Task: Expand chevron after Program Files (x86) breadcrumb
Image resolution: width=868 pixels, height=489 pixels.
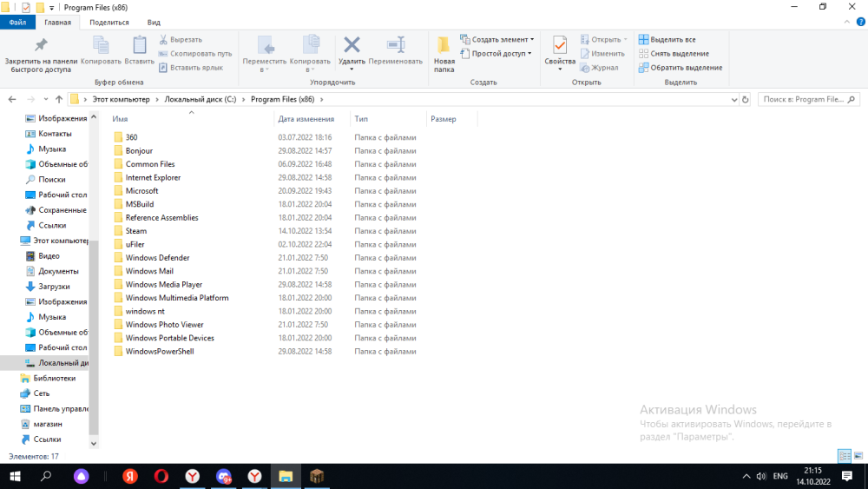Action: [322, 100]
